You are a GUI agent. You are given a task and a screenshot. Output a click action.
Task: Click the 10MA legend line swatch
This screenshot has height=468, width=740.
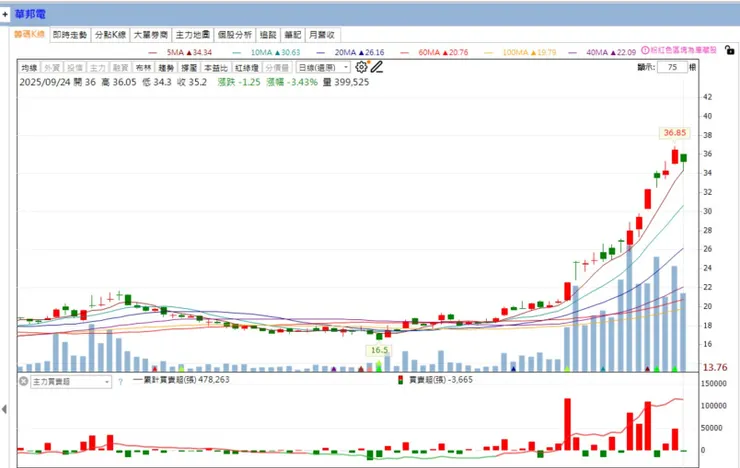[236, 52]
